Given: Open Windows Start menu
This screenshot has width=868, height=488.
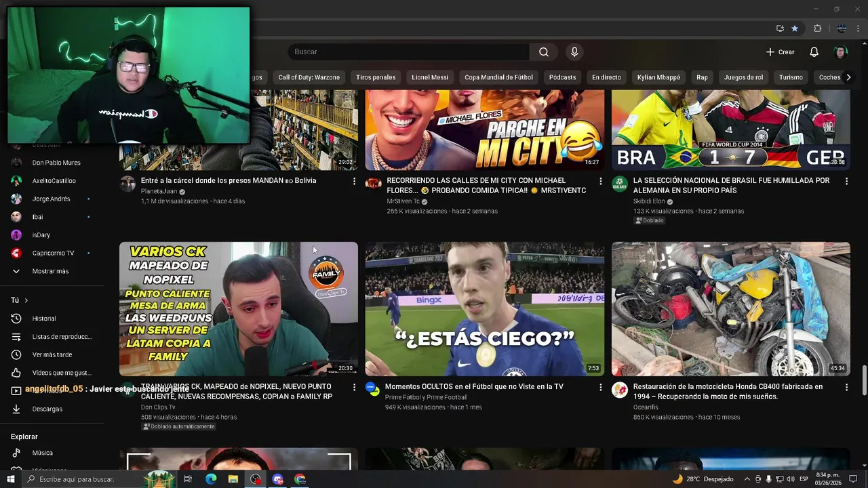Looking at the screenshot, I should pos(11,479).
